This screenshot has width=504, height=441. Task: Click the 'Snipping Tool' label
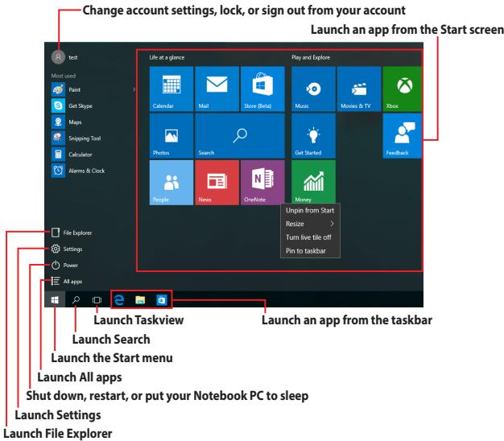click(85, 138)
